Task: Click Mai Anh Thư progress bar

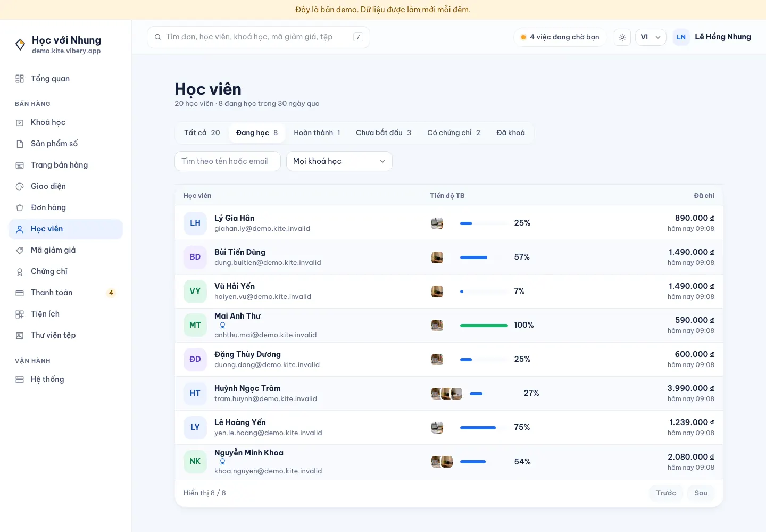Action: [484, 325]
